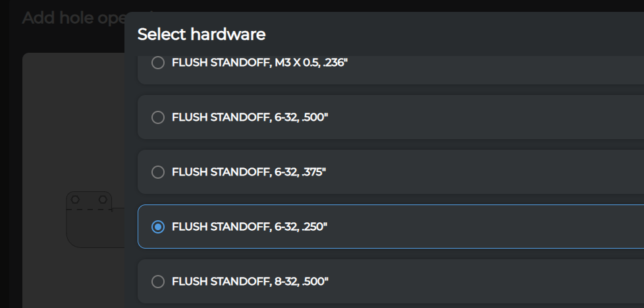
Task: Click the "FLUSH STANDOFF, 8-32, .500"" label text
Action: [250, 282]
